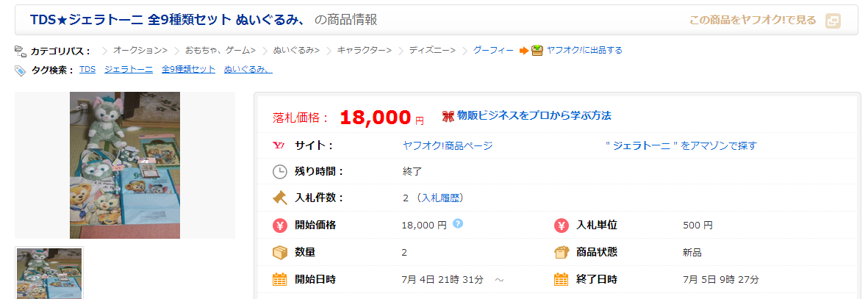Open 物販ビジネスをプロから学ぶ方法 link

534,115
